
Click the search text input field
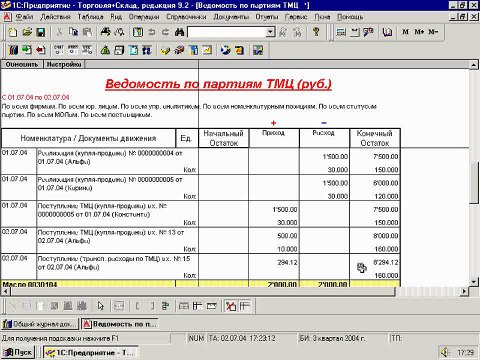(x=227, y=32)
